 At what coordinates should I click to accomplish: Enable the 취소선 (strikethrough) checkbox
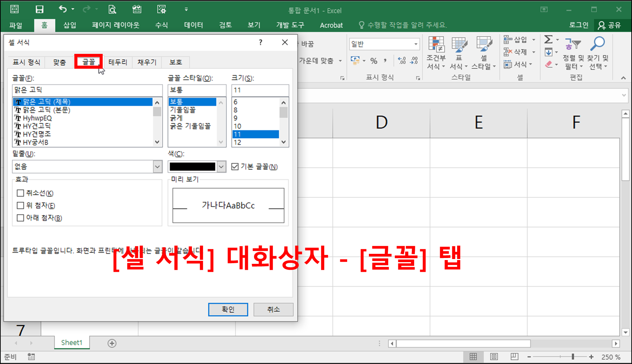[x=20, y=193]
